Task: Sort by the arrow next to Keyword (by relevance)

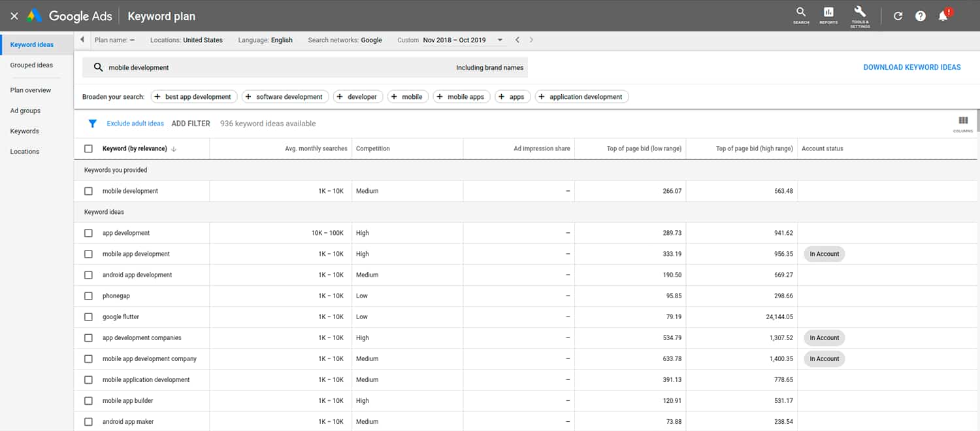Action: tap(174, 149)
